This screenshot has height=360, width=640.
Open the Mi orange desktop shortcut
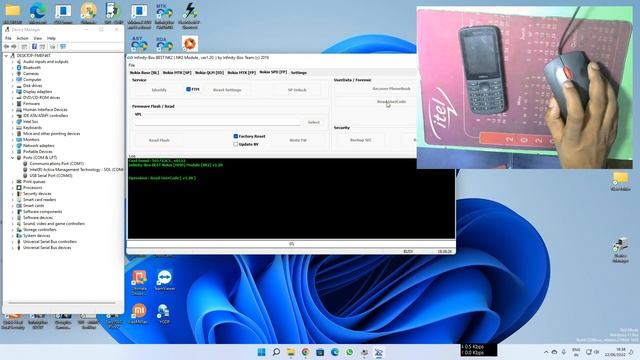coord(139,313)
